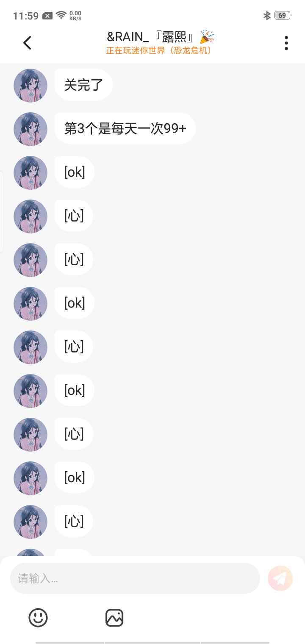Tap the first [ok] message bubble

pos(75,172)
